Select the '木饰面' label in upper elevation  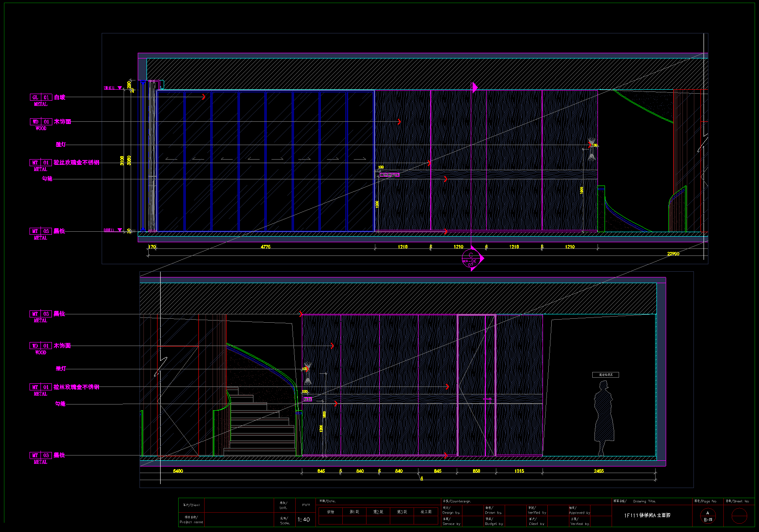[x=62, y=122]
